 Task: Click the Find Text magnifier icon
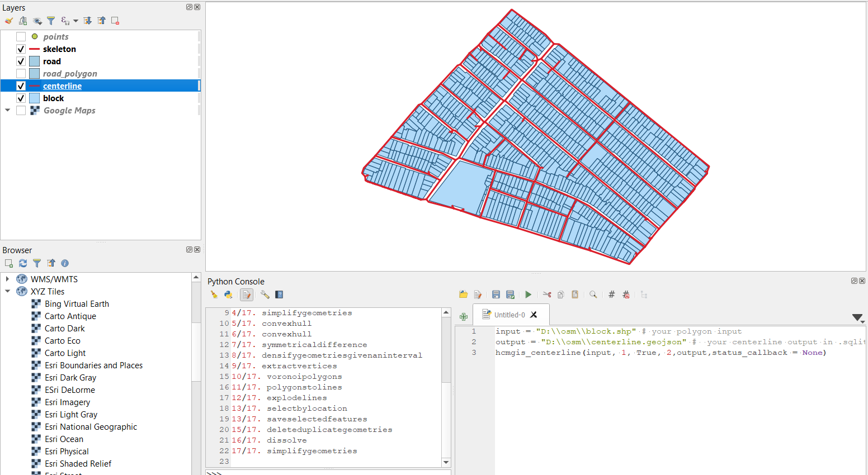coord(593,294)
